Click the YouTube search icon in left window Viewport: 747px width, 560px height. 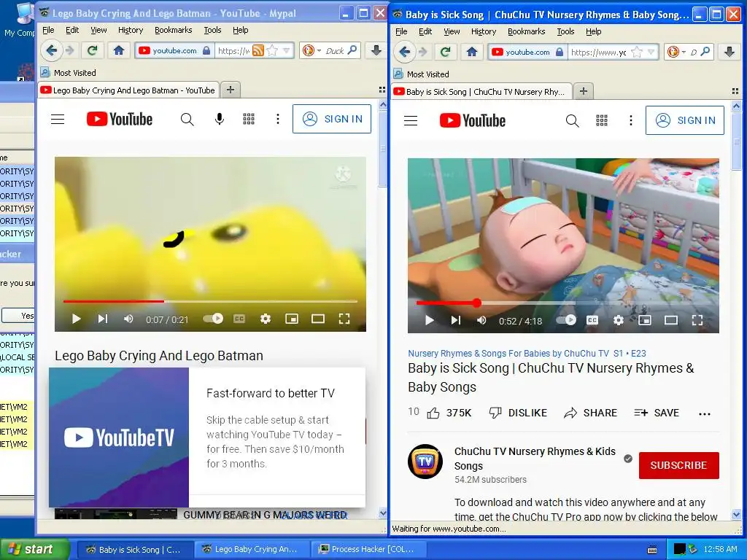coord(187,119)
